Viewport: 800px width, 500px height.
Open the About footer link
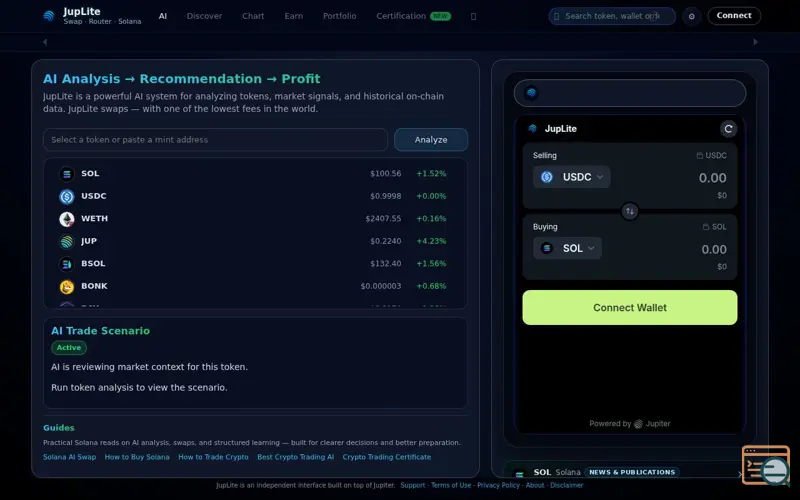pos(535,485)
